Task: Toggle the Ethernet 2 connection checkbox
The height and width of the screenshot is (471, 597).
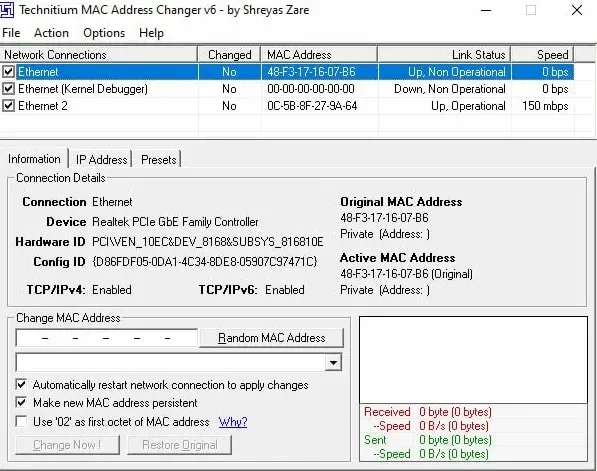Action: [x=8, y=105]
